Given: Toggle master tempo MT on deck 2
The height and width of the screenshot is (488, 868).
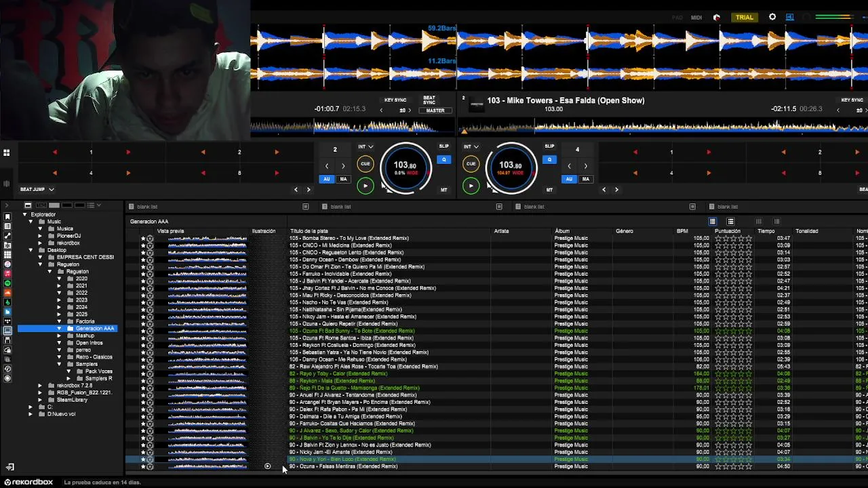Looking at the screenshot, I should (x=549, y=190).
